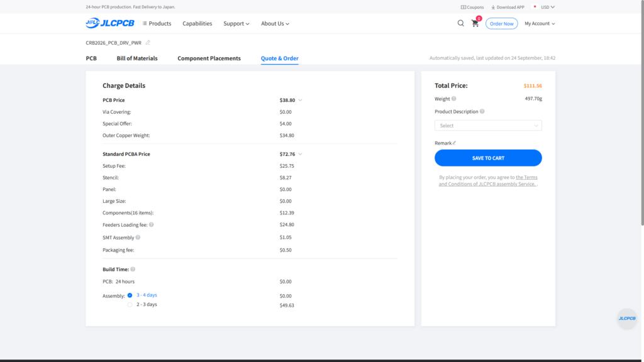Switch to Bill of Materials tab

coord(136,58)
